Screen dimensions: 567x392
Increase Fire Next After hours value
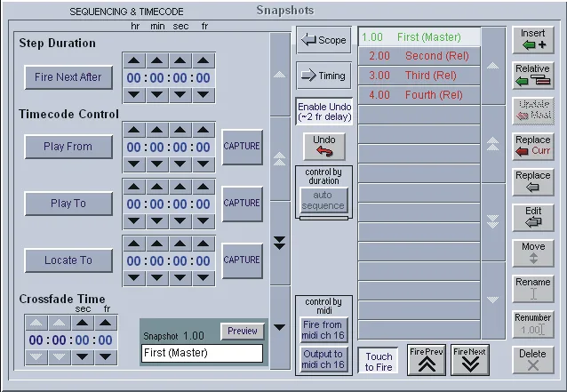click(x=134, y=60)
